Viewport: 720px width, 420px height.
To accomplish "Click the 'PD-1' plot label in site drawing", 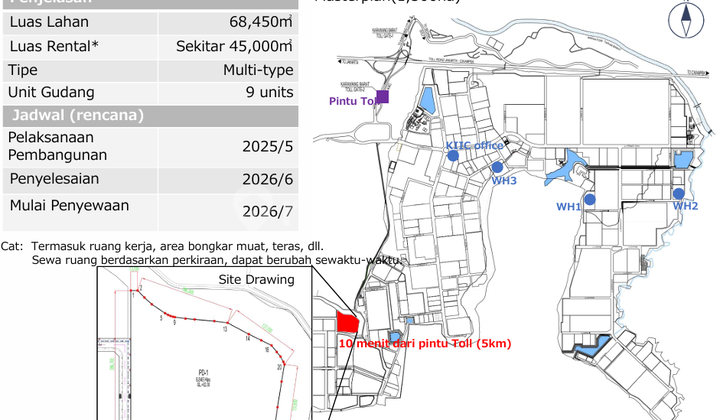I will [204, 372].
